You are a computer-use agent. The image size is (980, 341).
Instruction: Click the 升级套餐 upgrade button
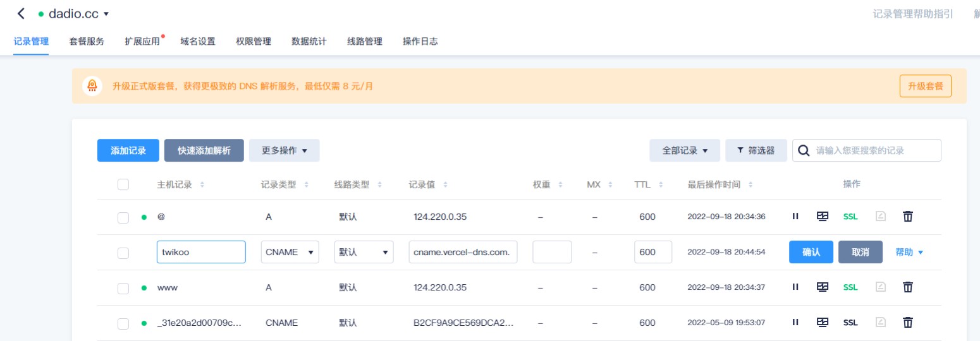click(925, 86)
